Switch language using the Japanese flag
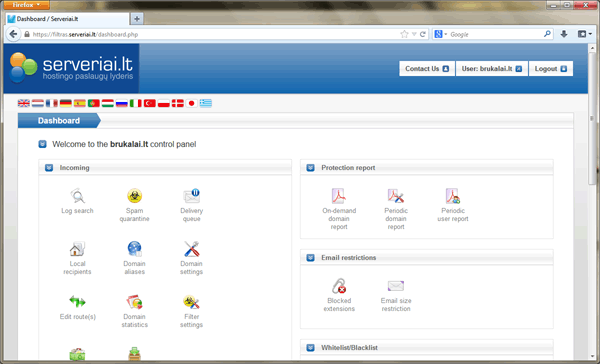 [x=192, y=103]
